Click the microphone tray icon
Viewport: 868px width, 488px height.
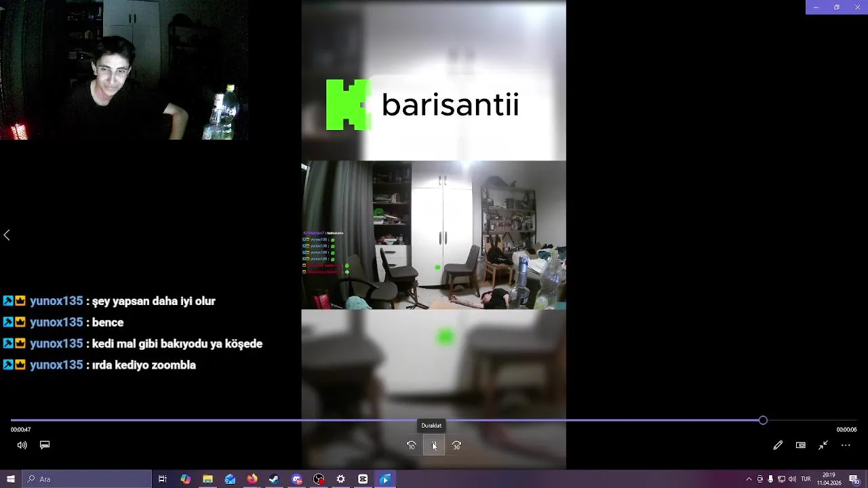click(x=770, y=479)
